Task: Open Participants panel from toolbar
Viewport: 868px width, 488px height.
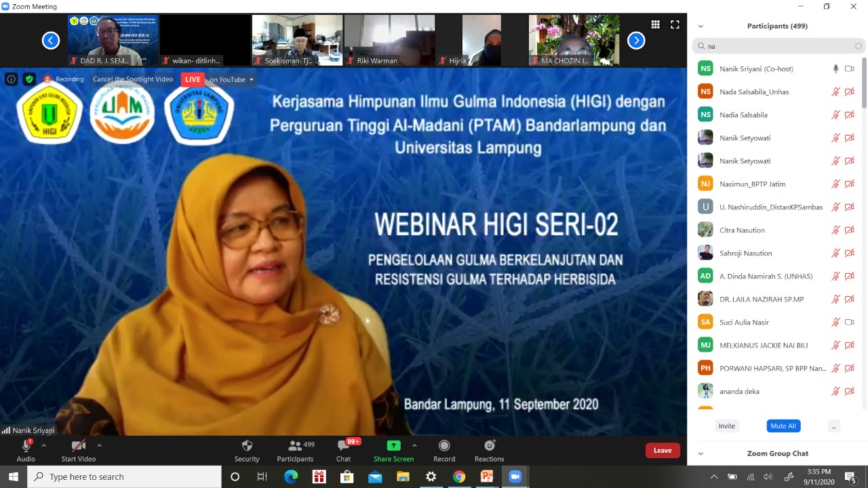Action: tap(295, 446)
